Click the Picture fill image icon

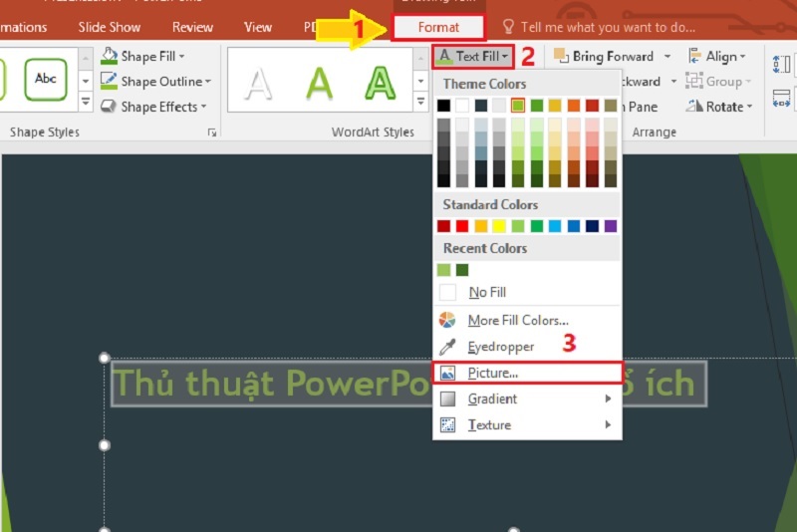(x=447, y=373)
